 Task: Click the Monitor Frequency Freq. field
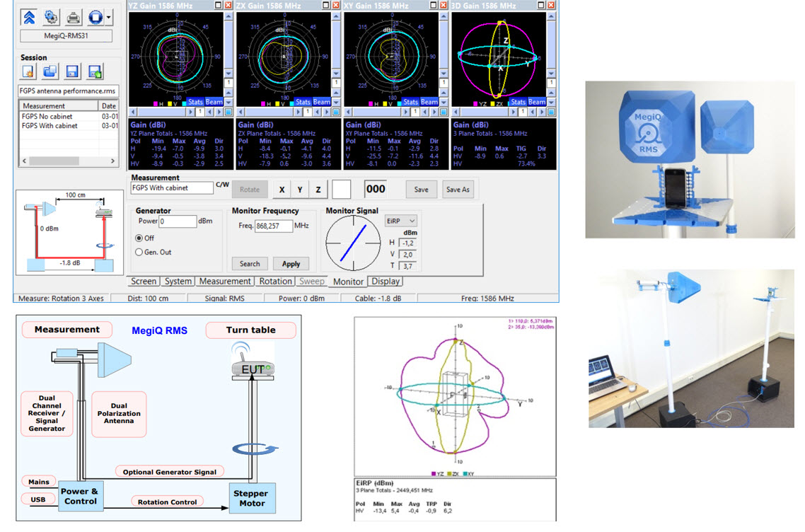coord(274,226)
